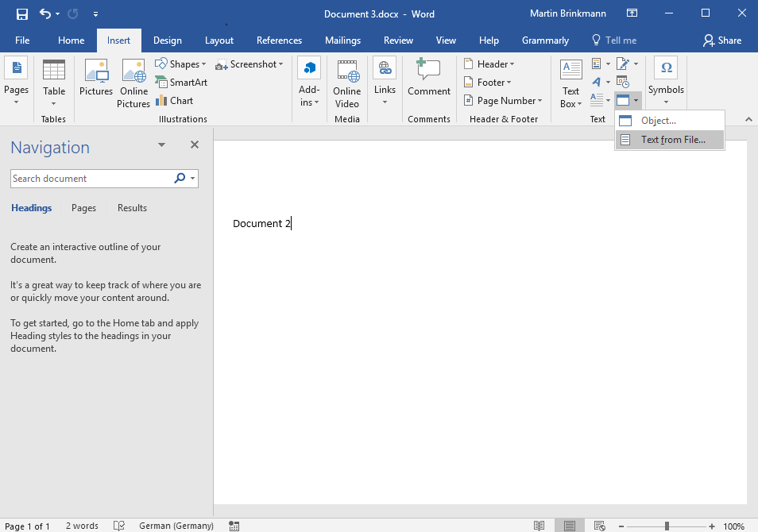Screen dimensions: 758x532
Task: Select Print Layout view button
Action: pos(570,526)
